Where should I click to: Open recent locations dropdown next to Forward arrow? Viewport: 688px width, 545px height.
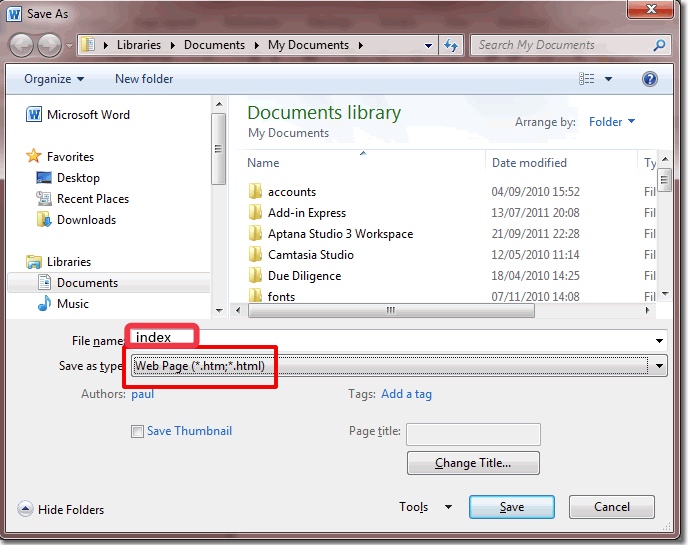(69, 45)
